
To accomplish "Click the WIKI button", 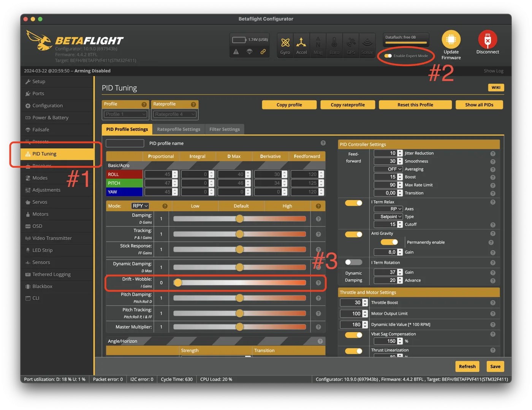I will point(496,87).
